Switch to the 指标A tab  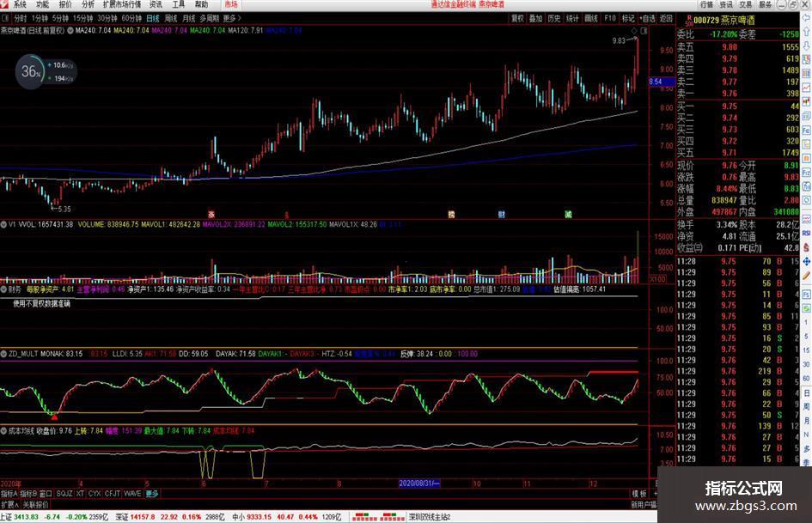[x=9, y=494]
